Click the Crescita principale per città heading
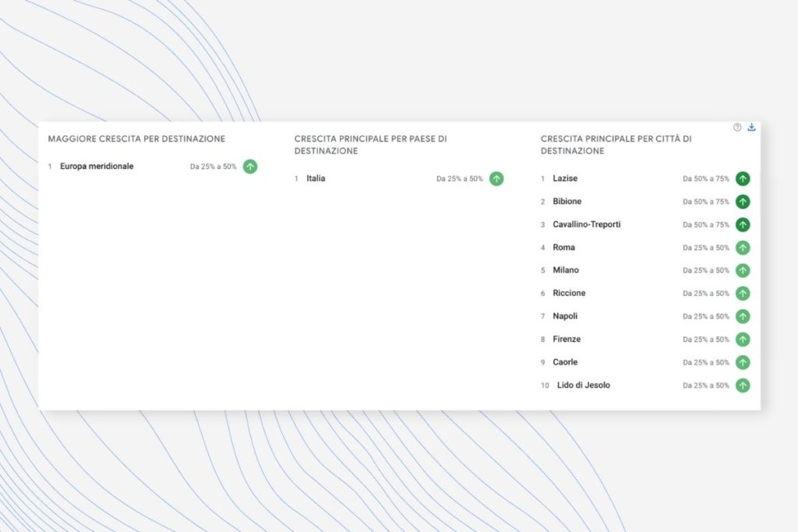Screen dimensions: 798x532 [x=616, y=145]
